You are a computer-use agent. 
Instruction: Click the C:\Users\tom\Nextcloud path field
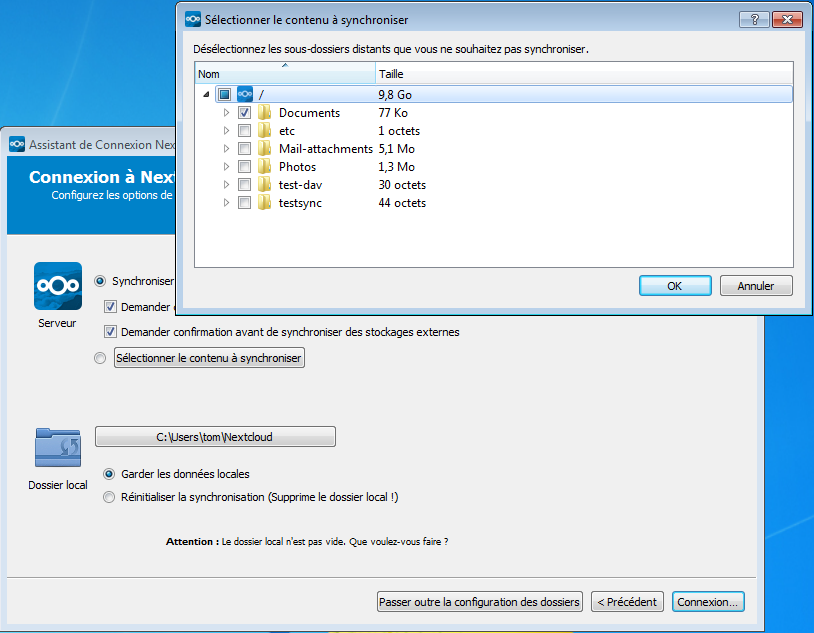point(214,436)
